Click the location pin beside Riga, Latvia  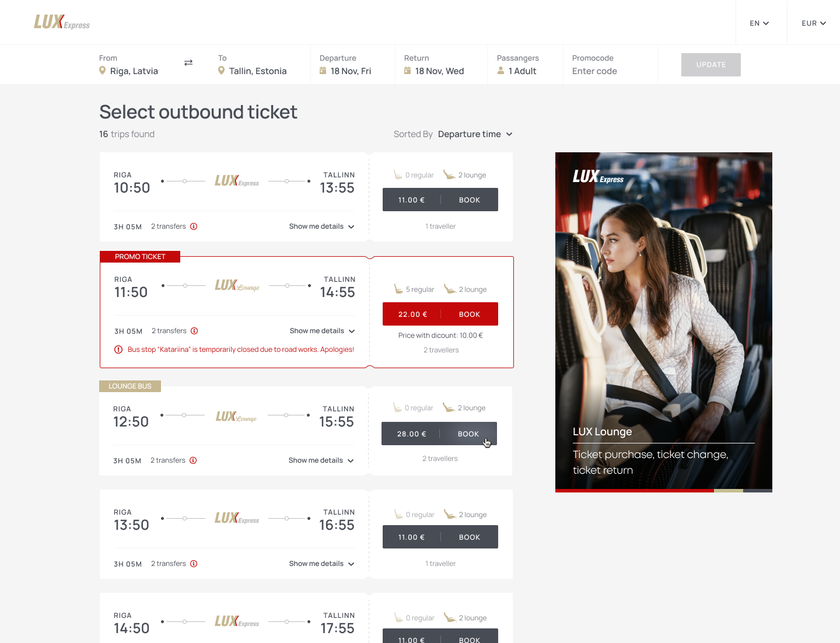(x=103, y=71)
